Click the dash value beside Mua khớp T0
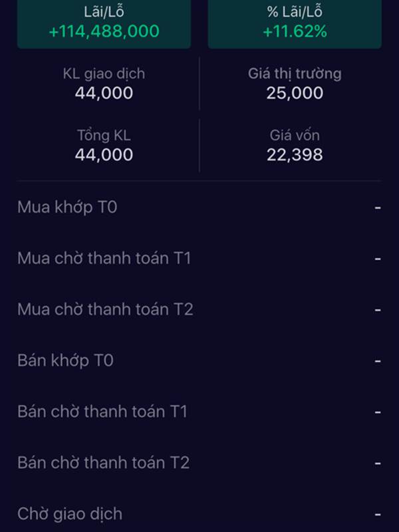Viewport: 399px width, 532px height. pyautogui.click(x=378, y=207)
